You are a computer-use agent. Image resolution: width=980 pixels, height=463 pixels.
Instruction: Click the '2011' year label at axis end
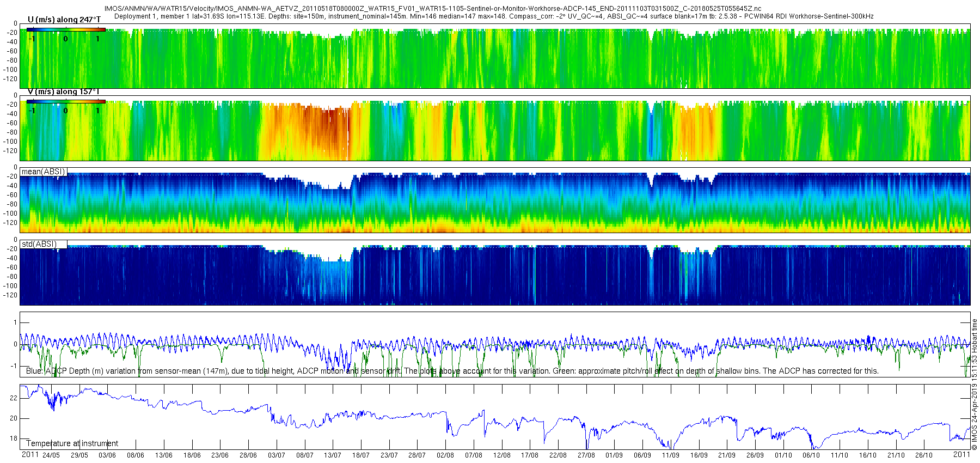click(x=962, y=455)
